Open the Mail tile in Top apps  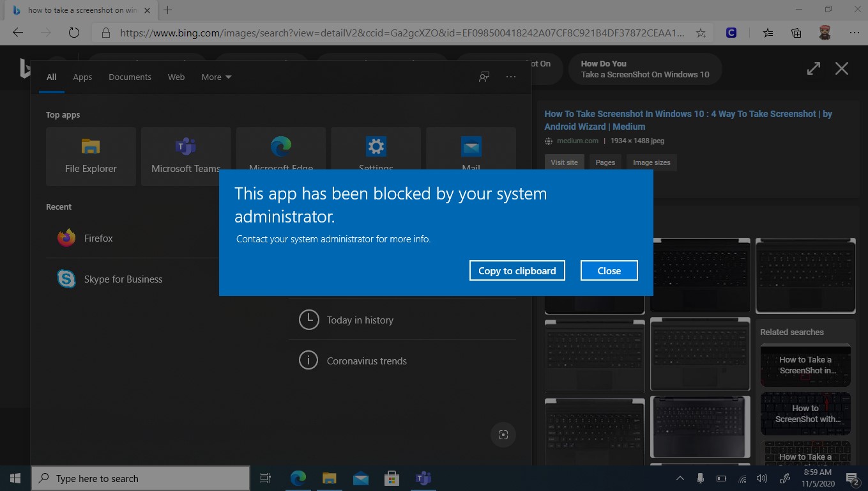tap(471, 148)
